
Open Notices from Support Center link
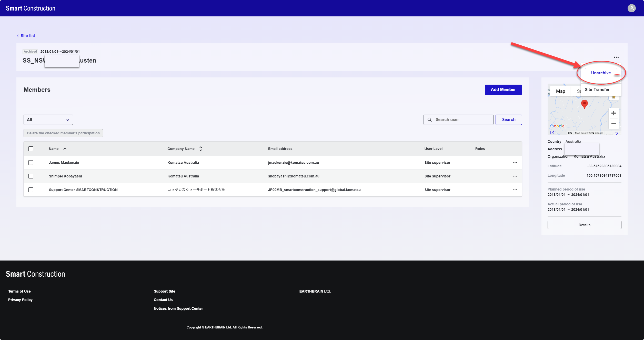(x=178, y=308)
